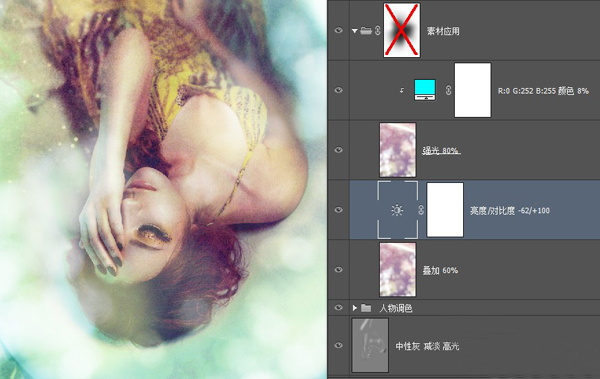This screenshot has height=379, width=600.
Task: Open the cyan solid color swatch thumbnail
Action: pos(425,90)
